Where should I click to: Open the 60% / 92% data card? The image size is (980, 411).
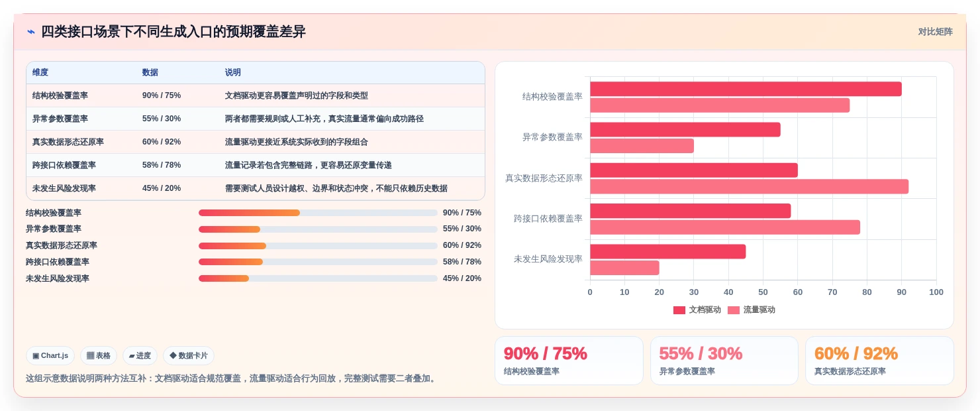tap(879, 361)
